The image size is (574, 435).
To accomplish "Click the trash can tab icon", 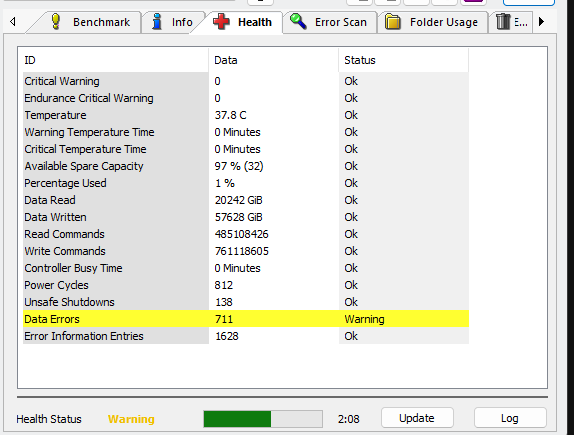I will [503, 22].
